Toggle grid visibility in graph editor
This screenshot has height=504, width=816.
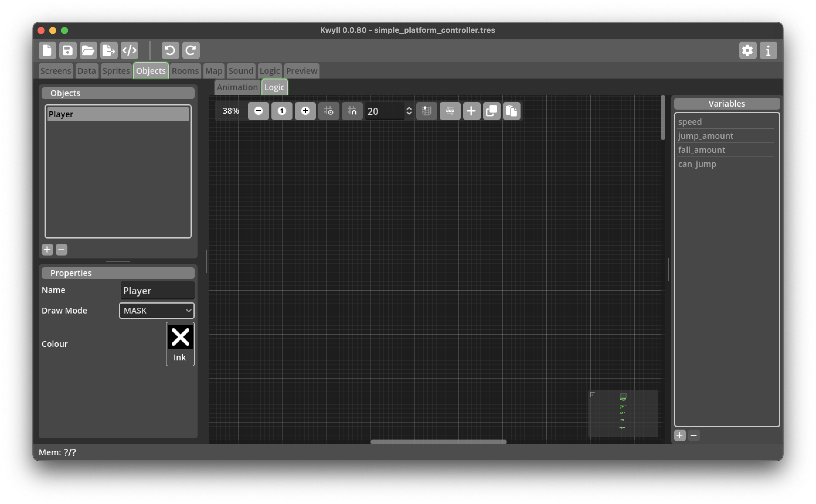coord(329,111)
